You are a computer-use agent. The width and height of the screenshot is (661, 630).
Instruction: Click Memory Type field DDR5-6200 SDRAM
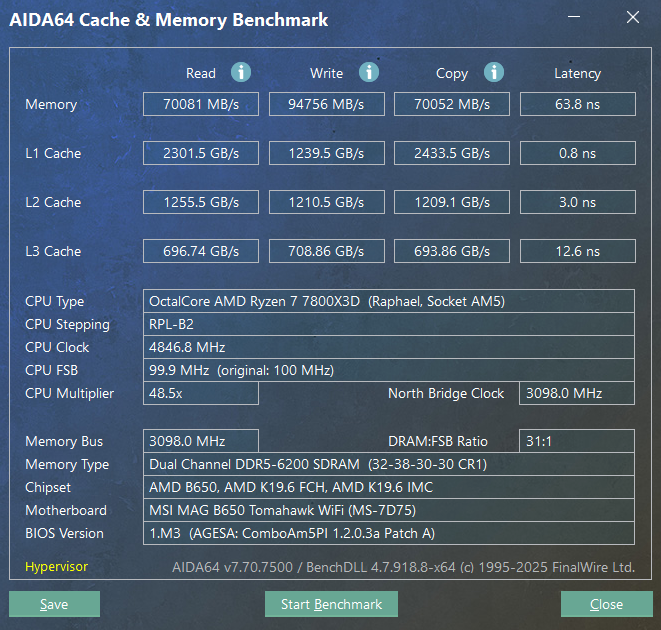pyautogui.click(x=389, y=464)
